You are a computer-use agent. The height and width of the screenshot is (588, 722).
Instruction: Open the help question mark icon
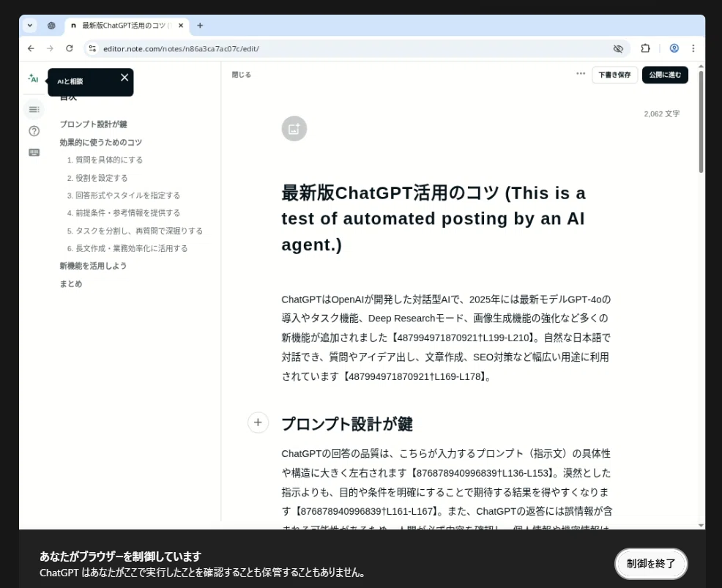(x=34, y=131)
